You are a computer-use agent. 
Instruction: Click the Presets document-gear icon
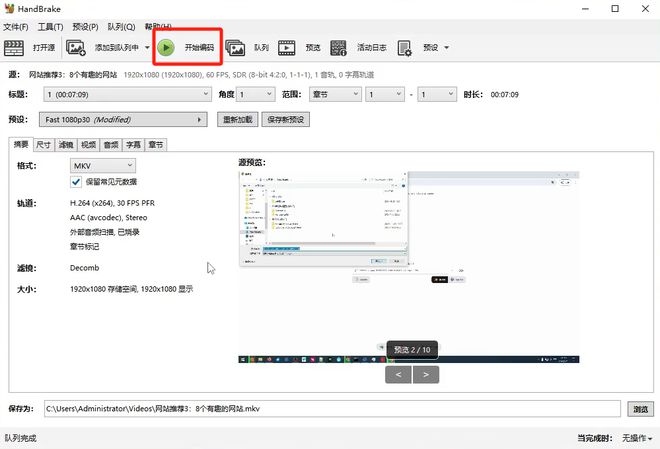click(x=405, y=48)
